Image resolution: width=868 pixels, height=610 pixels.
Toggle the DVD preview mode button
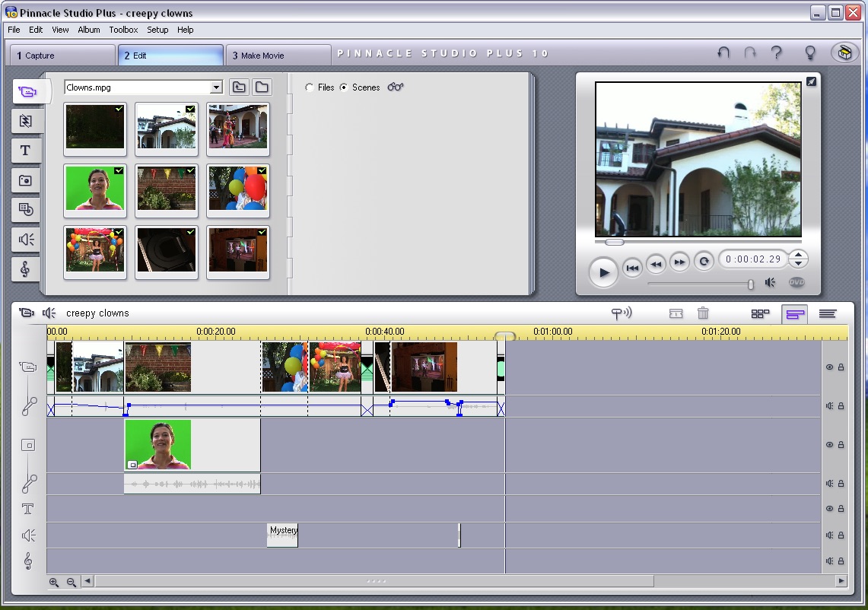coord(796,282)
